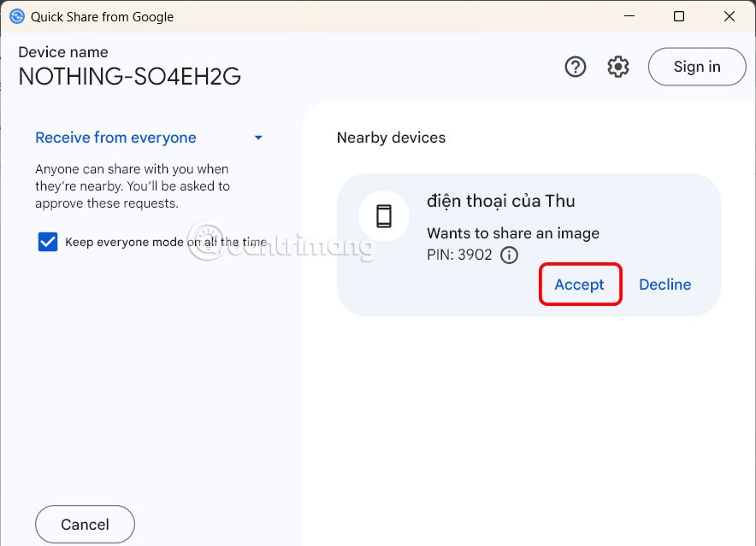Click the Nearby devices heading
Screen dimensions: 756x546
click(391, 138)
